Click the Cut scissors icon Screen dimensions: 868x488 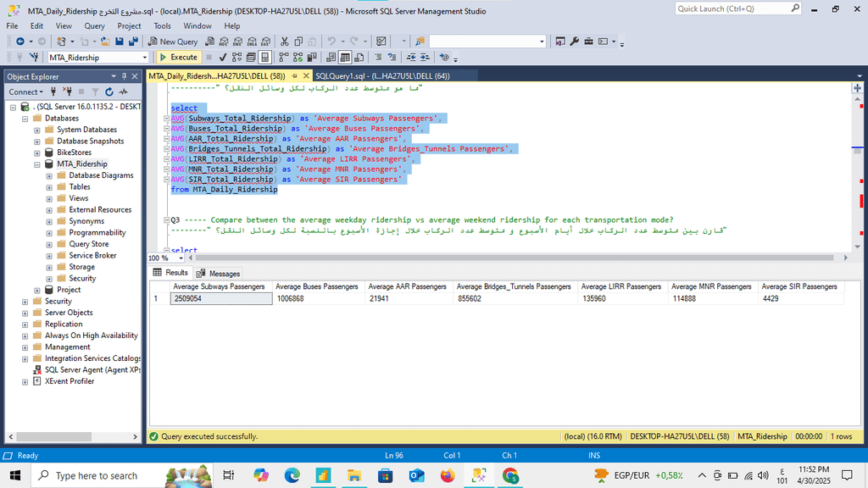pos(285,42)
